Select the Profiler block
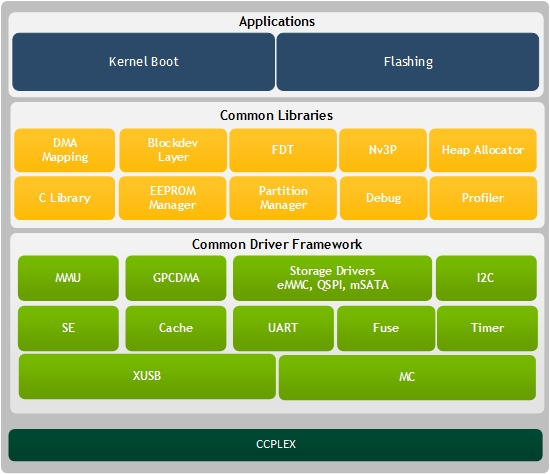Screen dimensions: 550x474 pyautogui.click(x=483, y=198)
